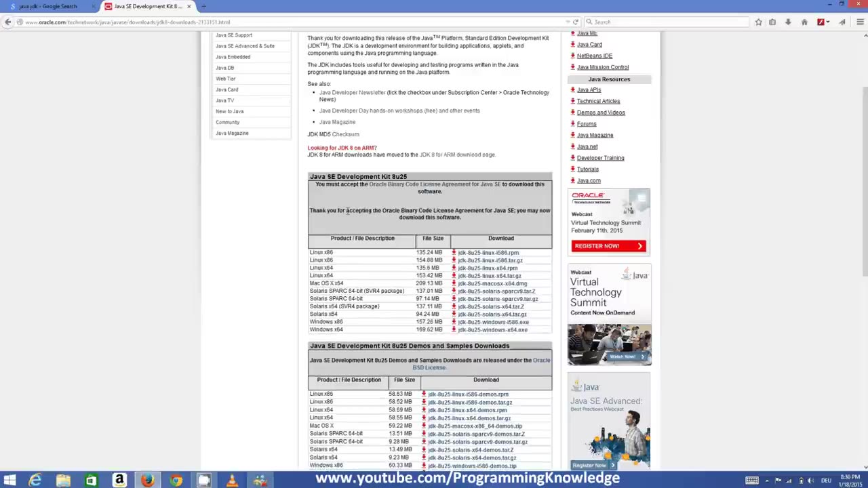Open Java DB sidebar item
Screen dimensions: 868x488
(x=224, y=68)
